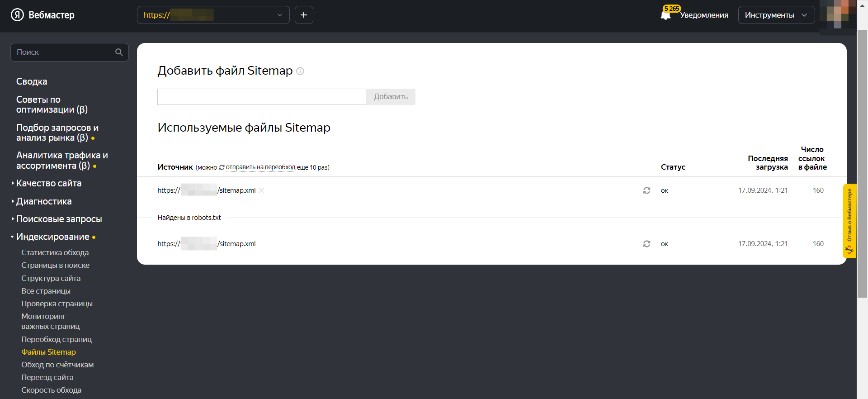
Task: Delete first sitemap.xml with X icon
Action: pyautogui.click(x=262, y=190)
